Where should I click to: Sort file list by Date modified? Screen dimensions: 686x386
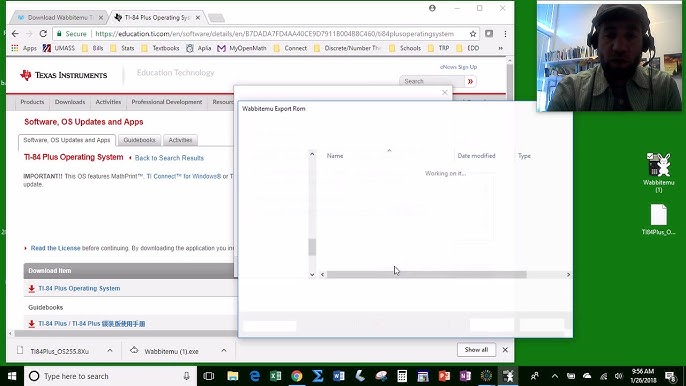click(476, 156)
